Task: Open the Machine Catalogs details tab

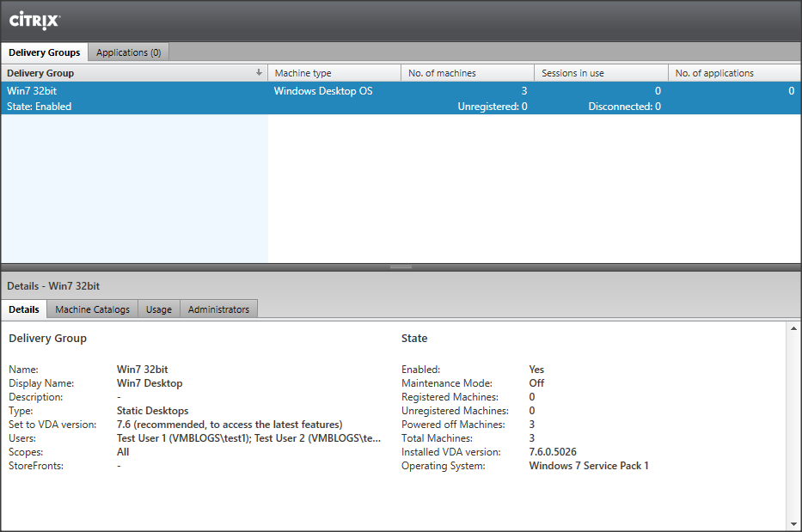Action: pos(92,309)
